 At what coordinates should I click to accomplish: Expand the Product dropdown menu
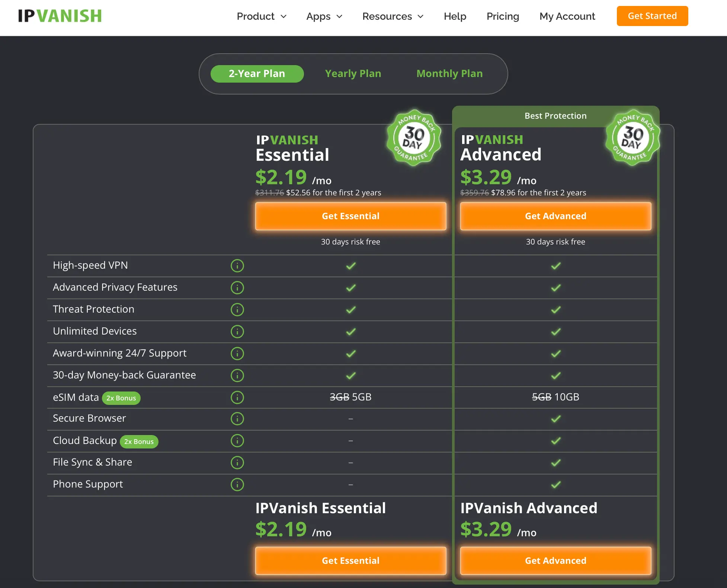262,16
